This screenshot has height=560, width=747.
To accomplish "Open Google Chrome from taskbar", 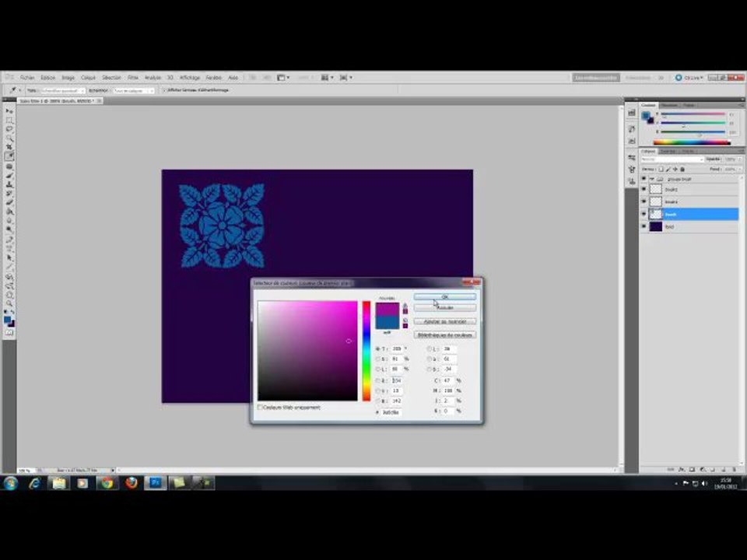I will click(107, 483).
